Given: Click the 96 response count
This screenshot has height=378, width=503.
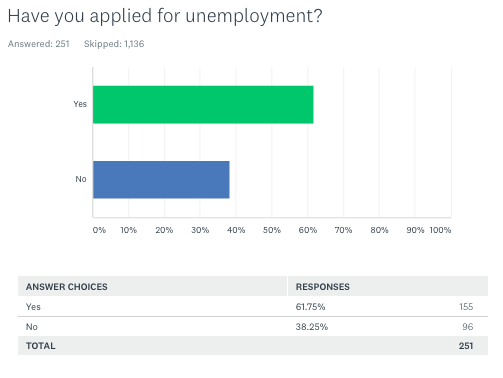Looking at the screenshot, I should (x=468, y=327).
